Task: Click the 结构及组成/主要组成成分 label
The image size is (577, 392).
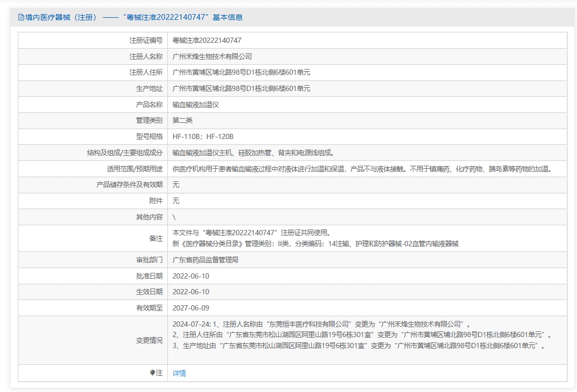Action: [125, 153]
